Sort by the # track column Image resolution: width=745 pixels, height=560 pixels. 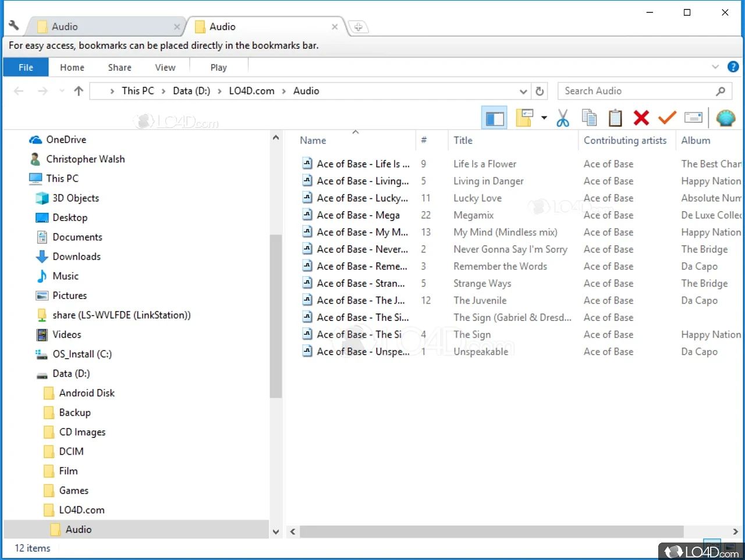424,140
